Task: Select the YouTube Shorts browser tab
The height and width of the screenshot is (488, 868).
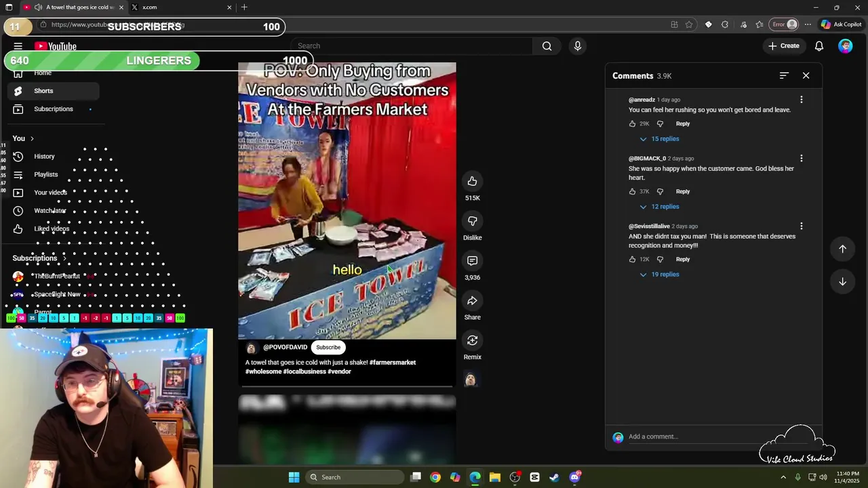Action: tap(73, 7)
